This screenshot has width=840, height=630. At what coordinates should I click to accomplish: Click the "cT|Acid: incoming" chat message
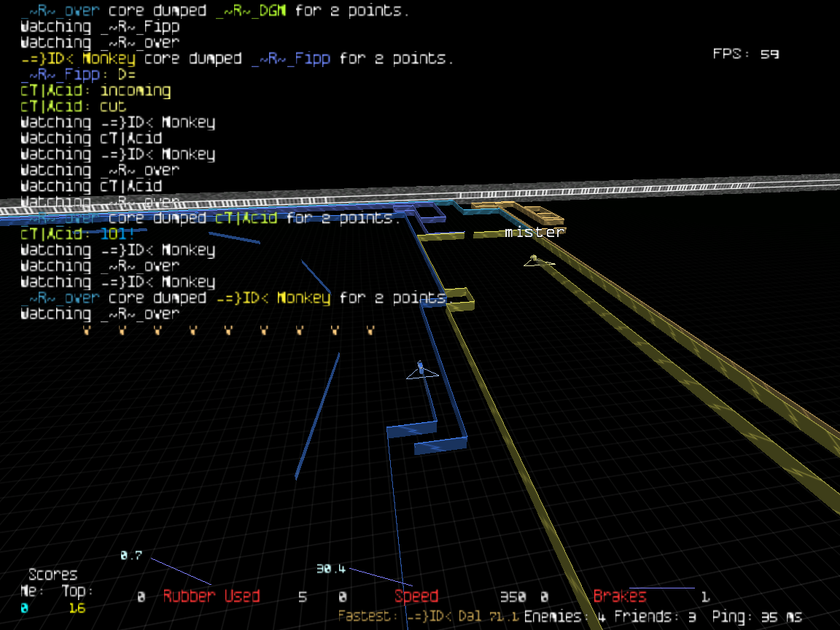click(96, 91)
